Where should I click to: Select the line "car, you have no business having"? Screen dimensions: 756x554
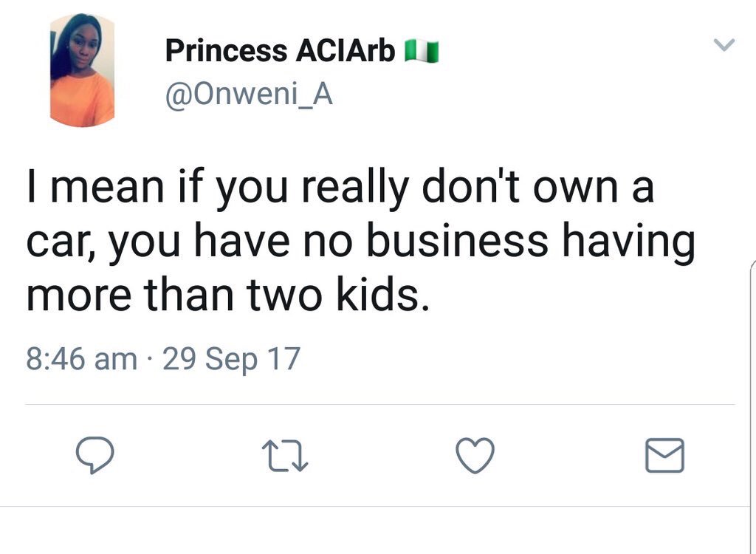[360, 242]
